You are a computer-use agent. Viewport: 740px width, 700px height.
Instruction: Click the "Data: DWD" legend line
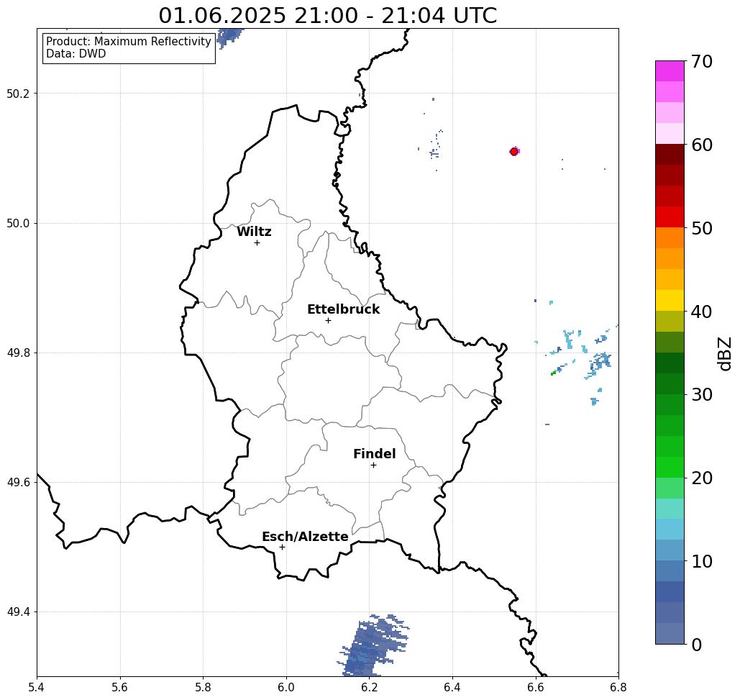pyautogui.click(x=76, y=54)
